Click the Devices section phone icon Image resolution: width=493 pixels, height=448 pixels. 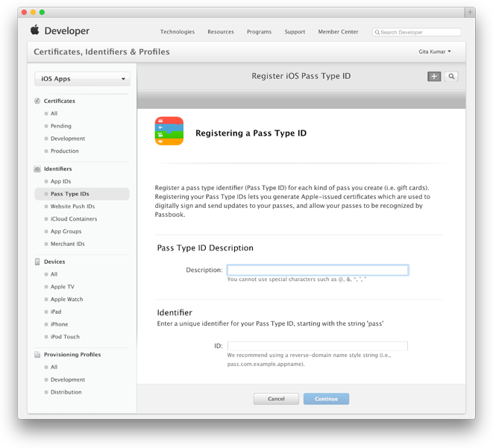pos(37,262)
